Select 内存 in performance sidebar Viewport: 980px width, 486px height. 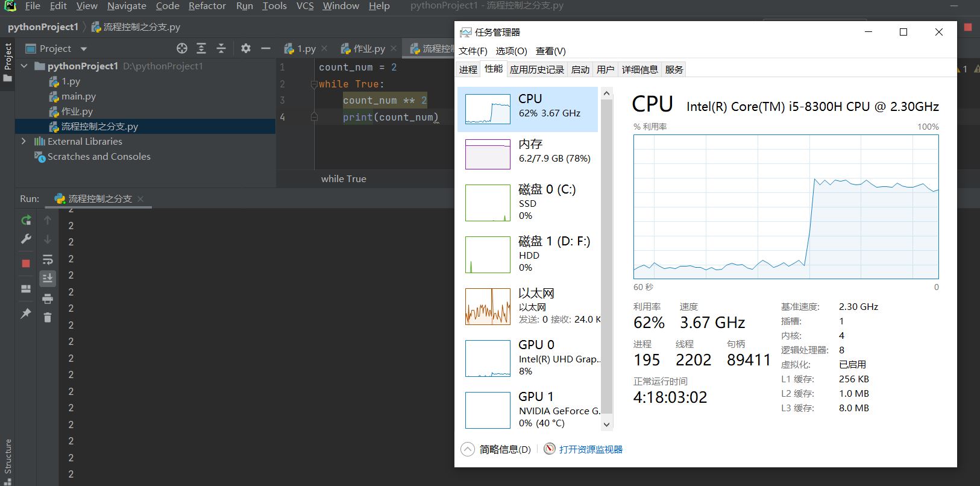[x=528, y=153]
